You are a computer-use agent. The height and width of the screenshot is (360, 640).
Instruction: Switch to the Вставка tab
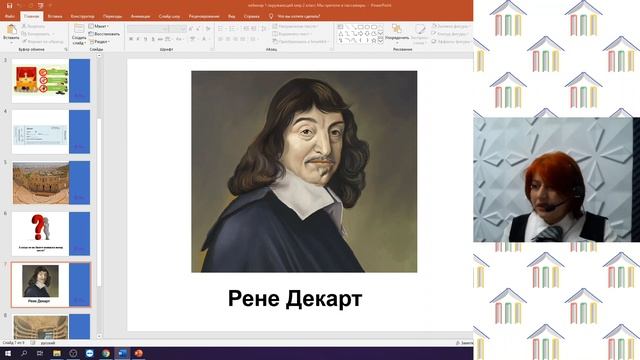click(55, 16)
